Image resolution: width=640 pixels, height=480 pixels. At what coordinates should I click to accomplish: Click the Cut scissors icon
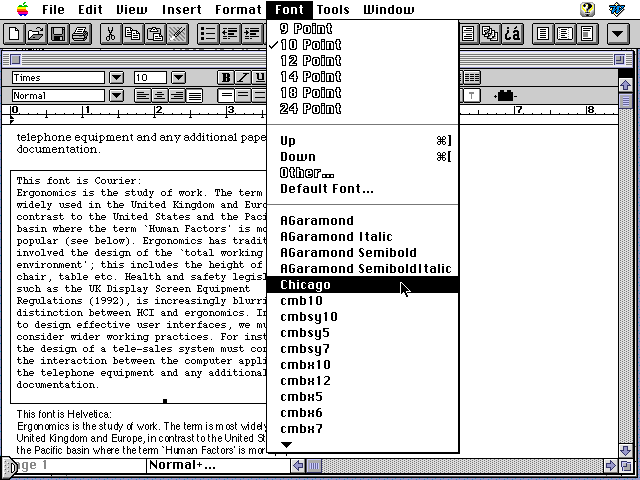coord(111,33)
